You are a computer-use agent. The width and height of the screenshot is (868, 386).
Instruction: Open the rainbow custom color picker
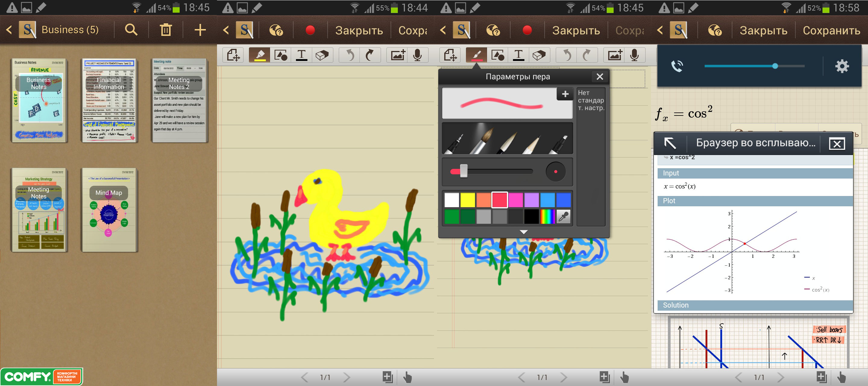coord(548,217)
